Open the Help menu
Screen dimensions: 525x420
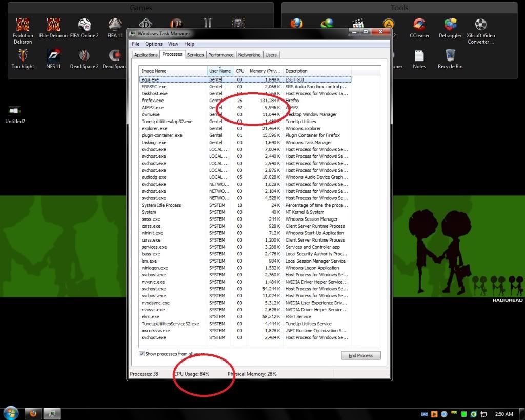189,44
